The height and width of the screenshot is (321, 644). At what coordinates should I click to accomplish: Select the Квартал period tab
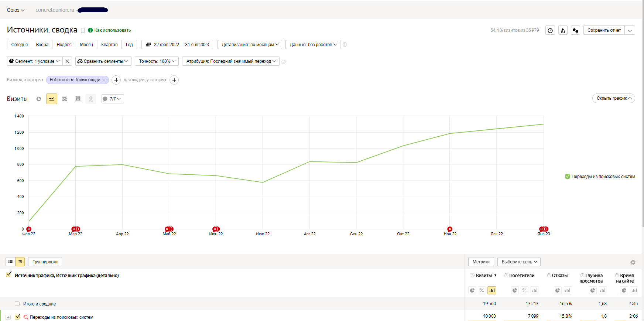point(109,45)
